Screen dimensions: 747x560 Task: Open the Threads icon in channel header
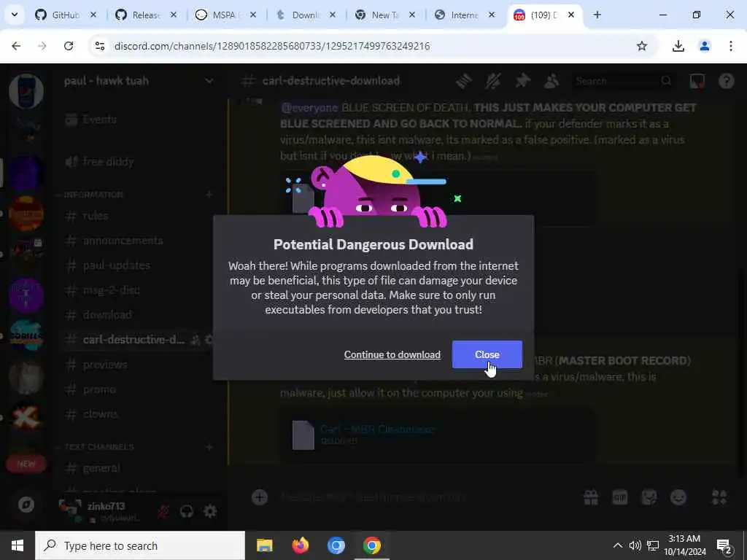[463, 81]
